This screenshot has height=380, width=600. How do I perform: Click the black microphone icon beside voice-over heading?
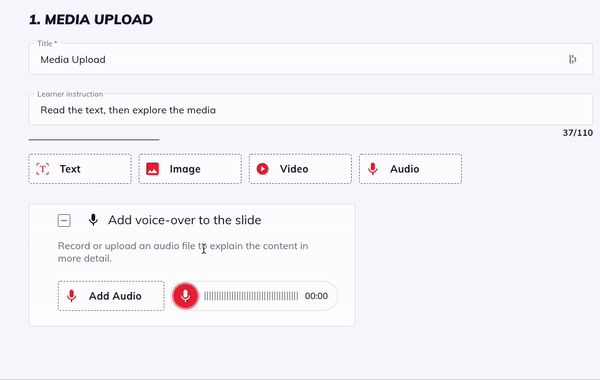pyautogui.click(x=93, y=220)
